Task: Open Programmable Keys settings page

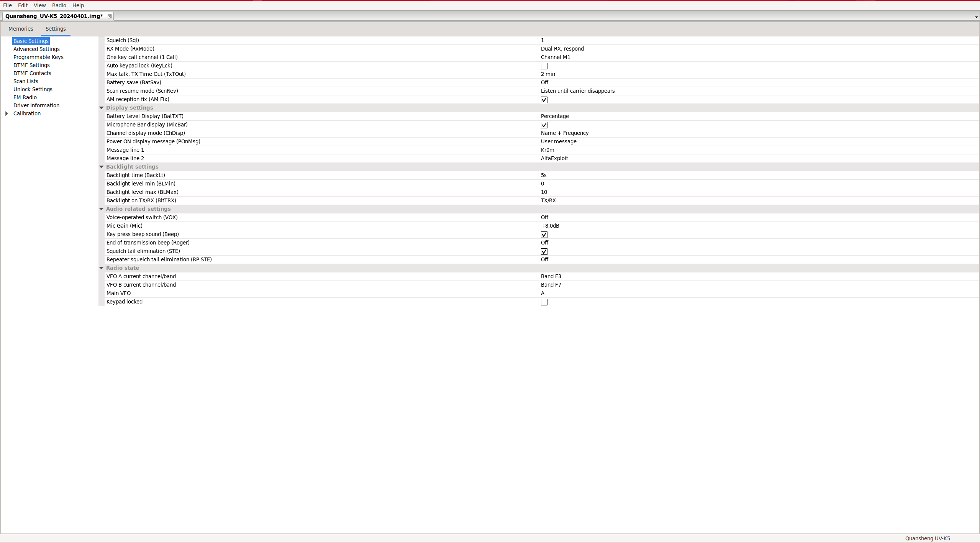Action: pyautogui.click(x=38, y=57)
